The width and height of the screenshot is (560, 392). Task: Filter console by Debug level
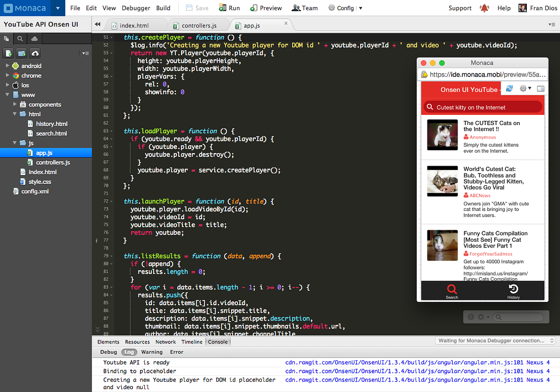(109, 352)
